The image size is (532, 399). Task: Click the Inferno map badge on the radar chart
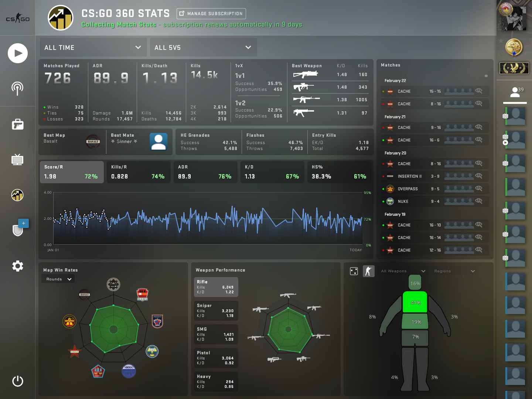(x=157, y=321)
